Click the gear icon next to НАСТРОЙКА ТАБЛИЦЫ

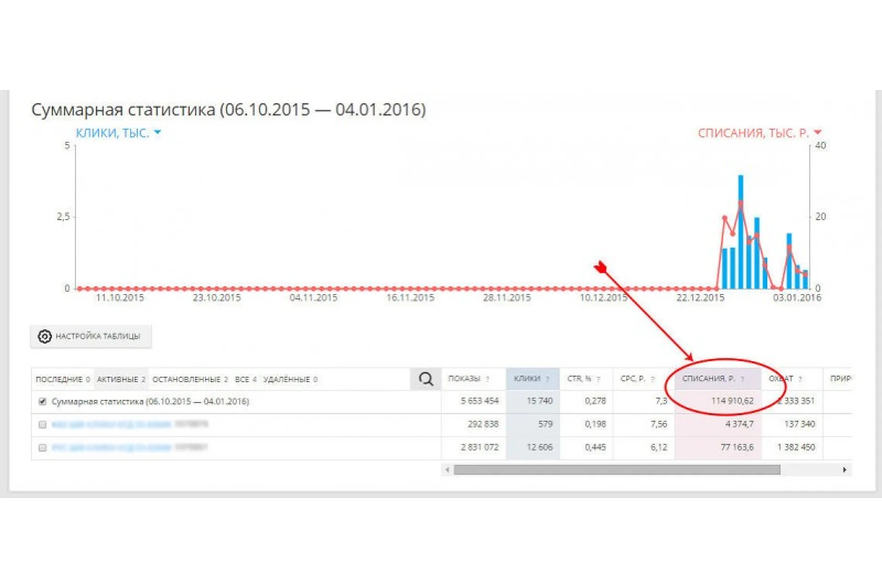tap(44, 336)
